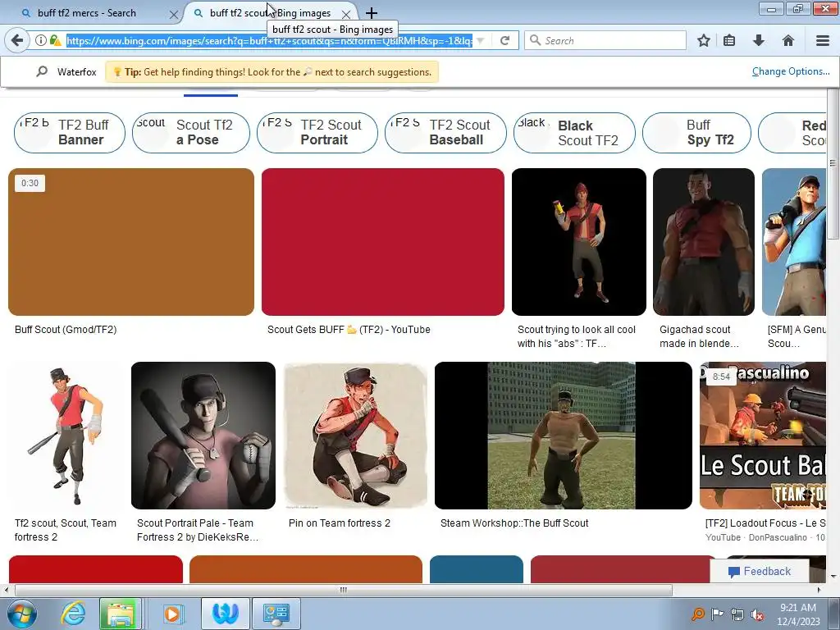
Task: Select the 'Scout Tf2 a Pose' suggestion chip
Action: click(190, 132)
